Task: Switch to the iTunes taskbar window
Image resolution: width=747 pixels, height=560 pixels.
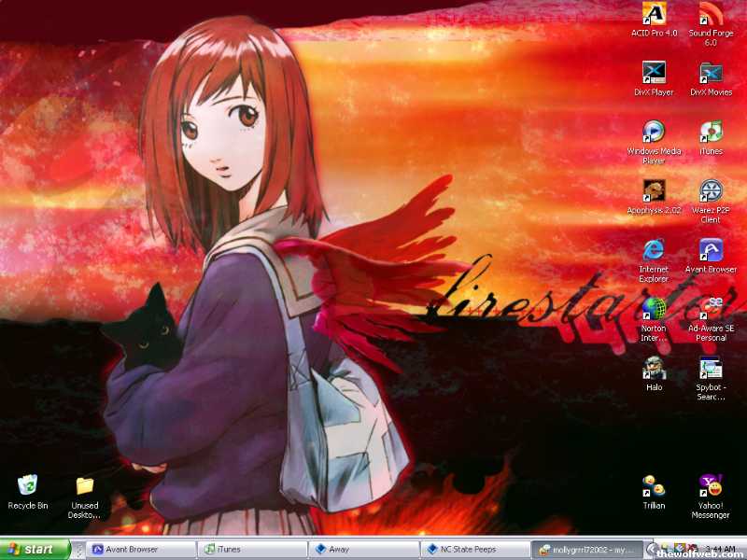Action: (252, 550)
